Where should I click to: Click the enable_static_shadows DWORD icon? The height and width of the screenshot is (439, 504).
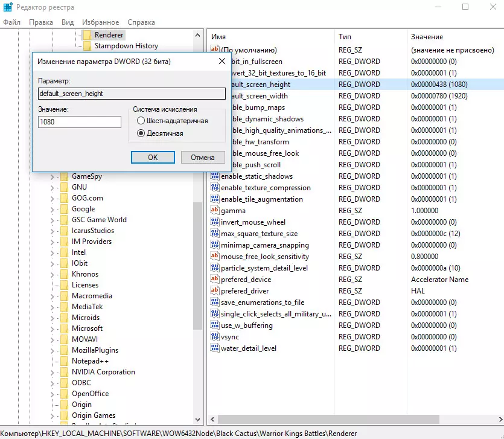215,176
